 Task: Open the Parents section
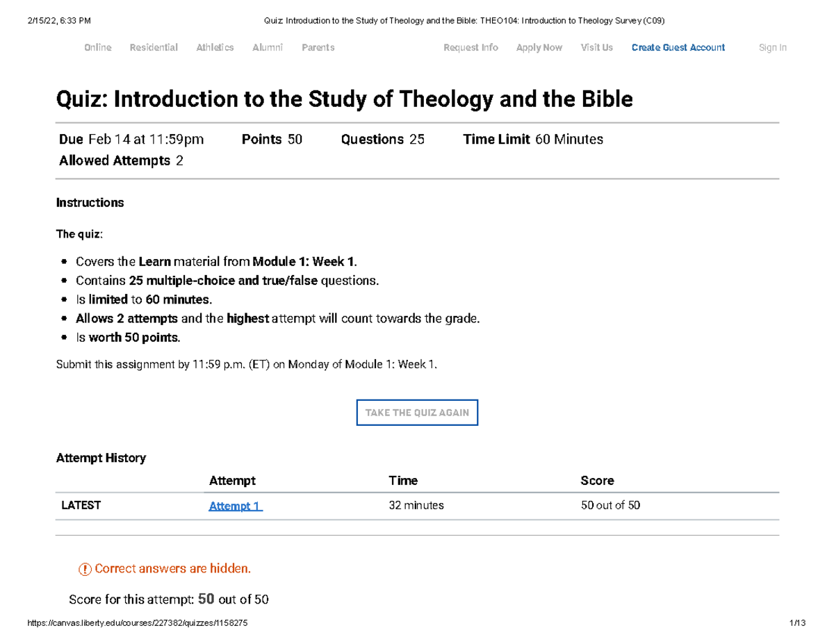tap(318, 47)
